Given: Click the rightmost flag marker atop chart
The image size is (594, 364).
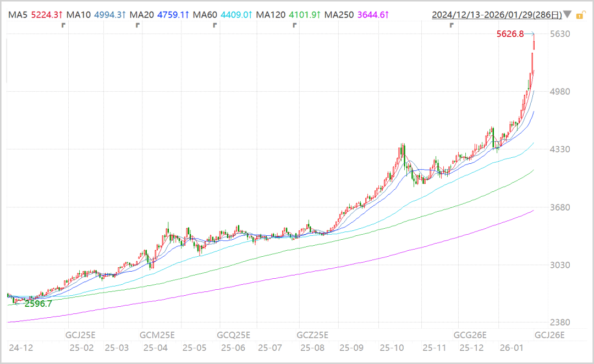Looking at the screenshot, I should (x=452, y=25).
